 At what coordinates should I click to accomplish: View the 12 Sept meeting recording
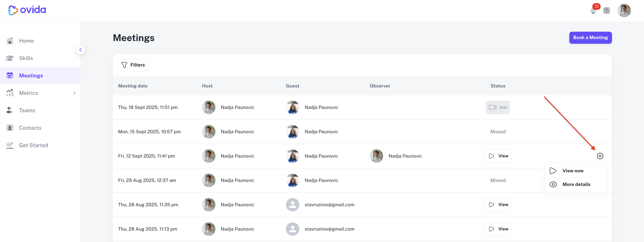click(498, 156)
